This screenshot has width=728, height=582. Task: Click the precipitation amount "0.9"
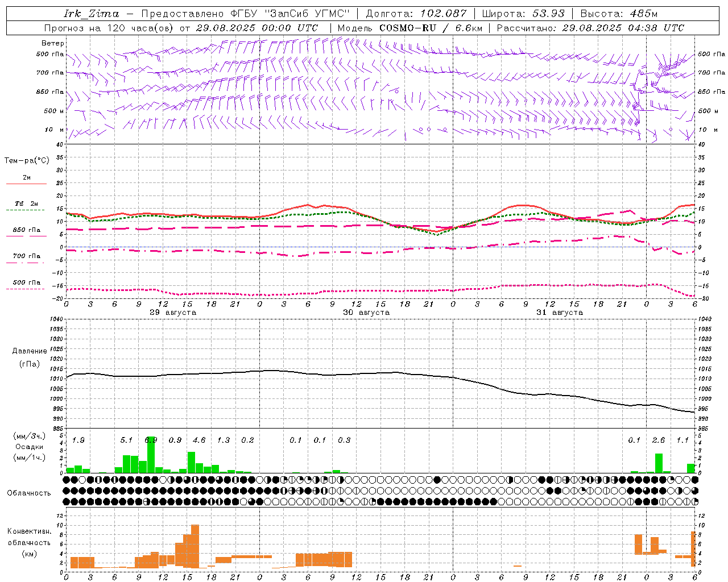pyautogui.click(x=175, y=440)
